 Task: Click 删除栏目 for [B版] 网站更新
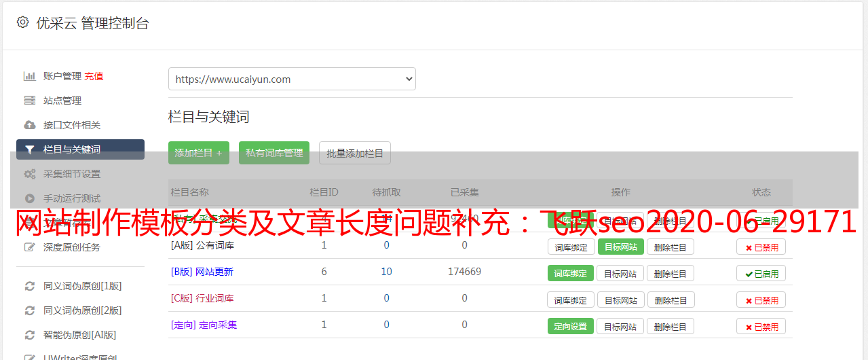(671, 273)
